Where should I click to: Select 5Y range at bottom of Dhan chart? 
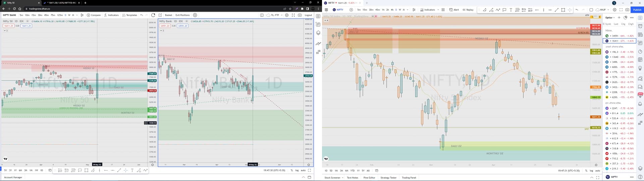point(5,170)
